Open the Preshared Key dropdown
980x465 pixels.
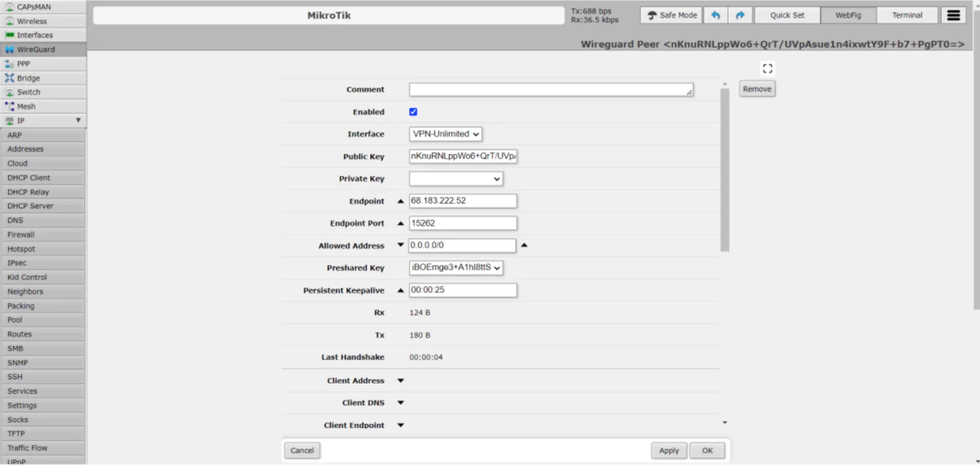456,268
